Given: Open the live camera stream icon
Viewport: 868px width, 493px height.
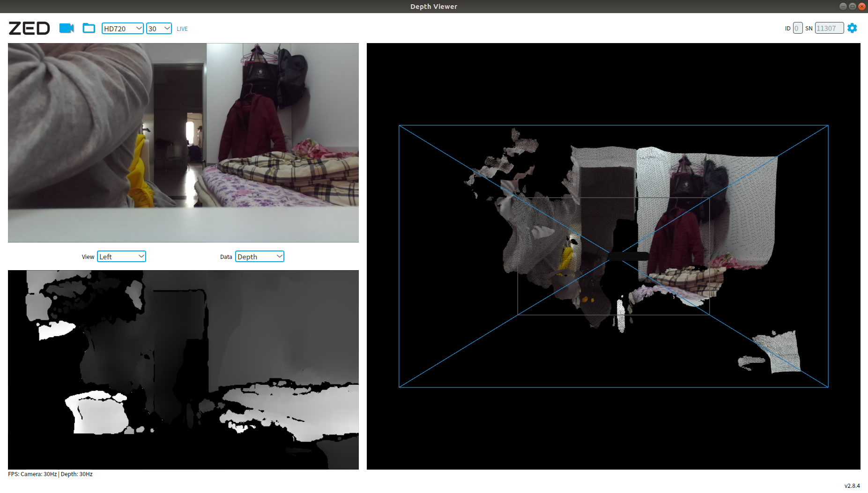Looking at the screenshot, I should 66,28.
